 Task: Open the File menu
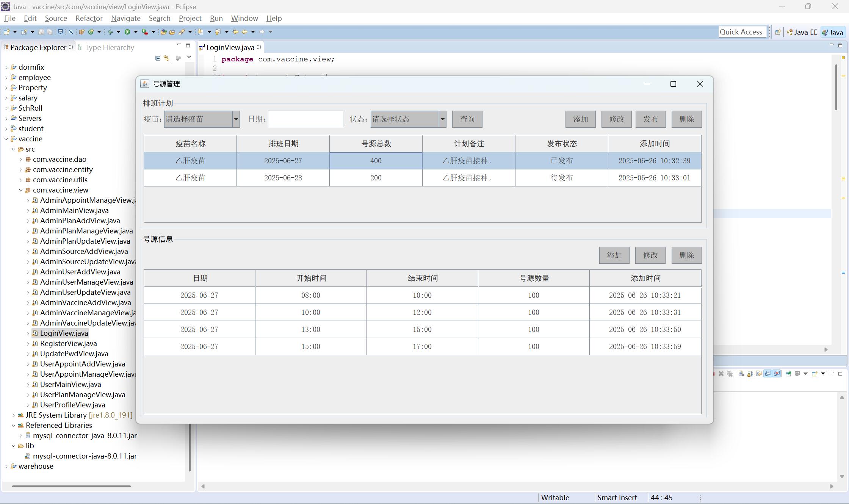[10, 18]
